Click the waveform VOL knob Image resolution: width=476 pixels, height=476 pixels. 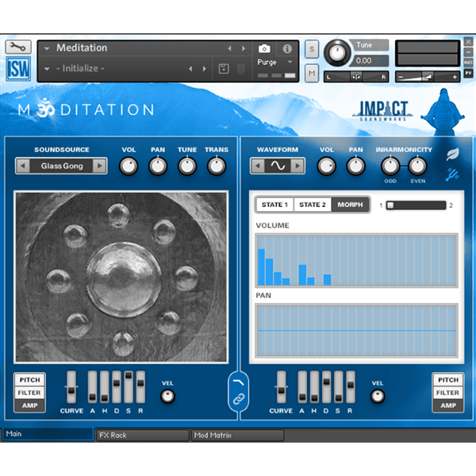pos(327,167)
